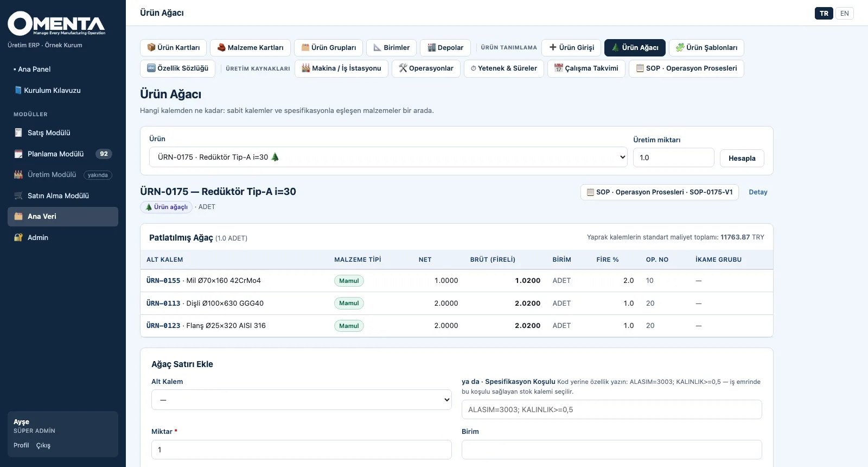Expand the Alt Kalem dropdown

pos(302,400)
